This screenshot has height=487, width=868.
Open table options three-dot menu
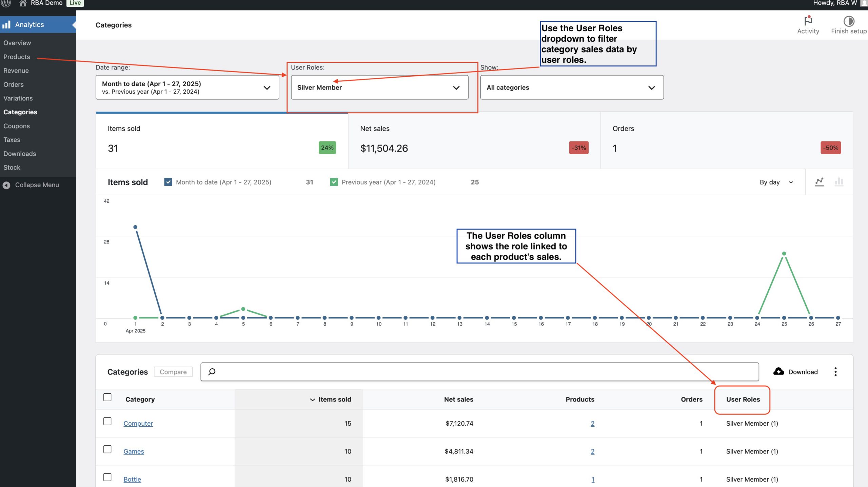pos(835,372)
